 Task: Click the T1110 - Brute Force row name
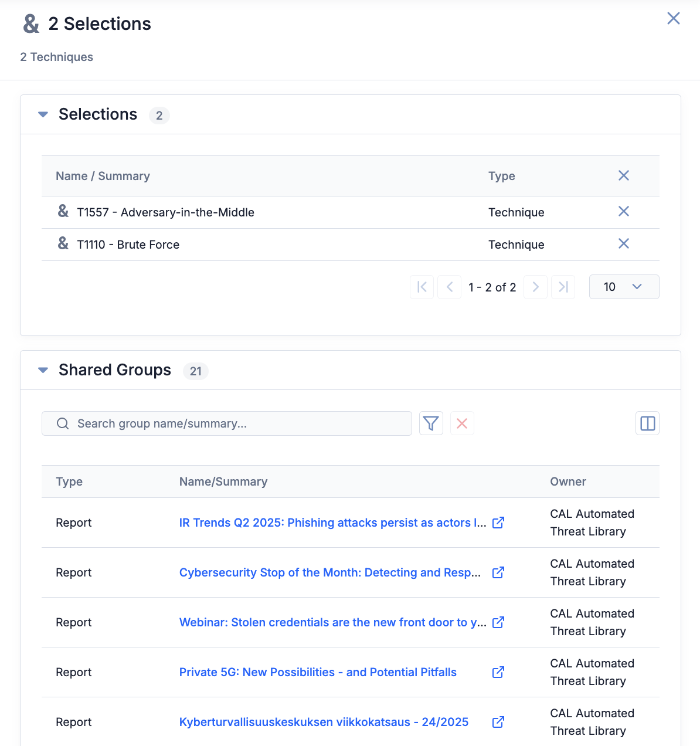128,245
